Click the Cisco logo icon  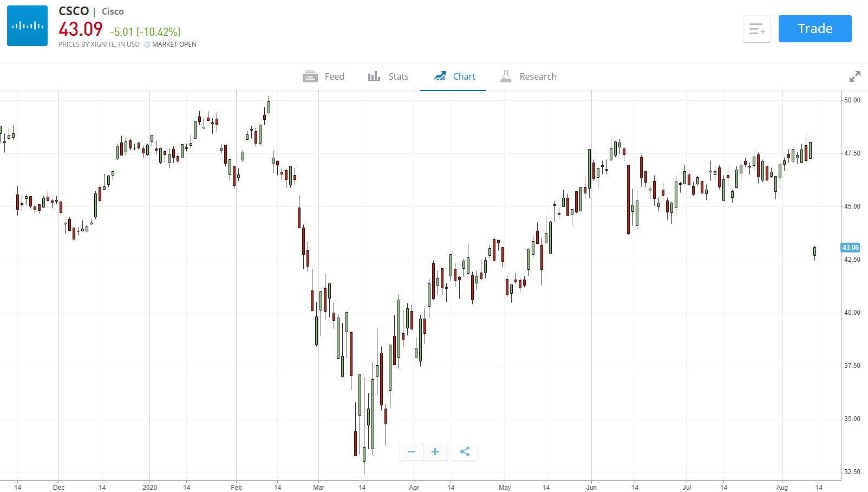coord(27,25)
